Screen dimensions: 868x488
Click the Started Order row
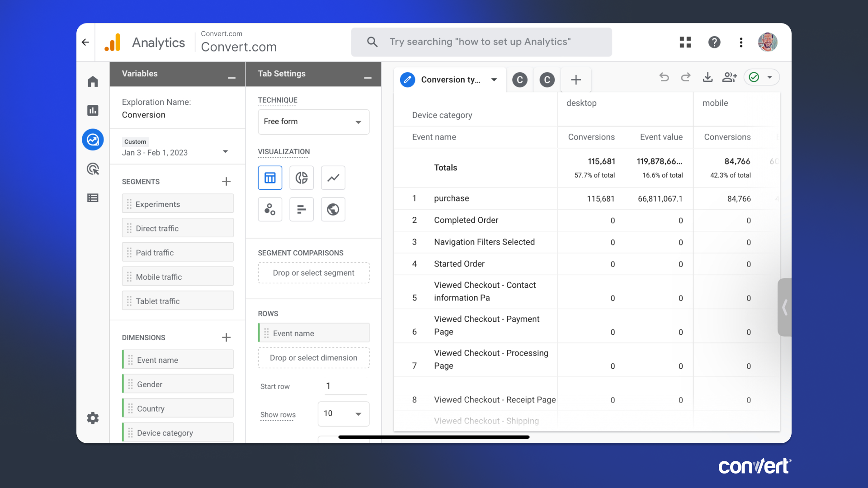coord(587,264)
